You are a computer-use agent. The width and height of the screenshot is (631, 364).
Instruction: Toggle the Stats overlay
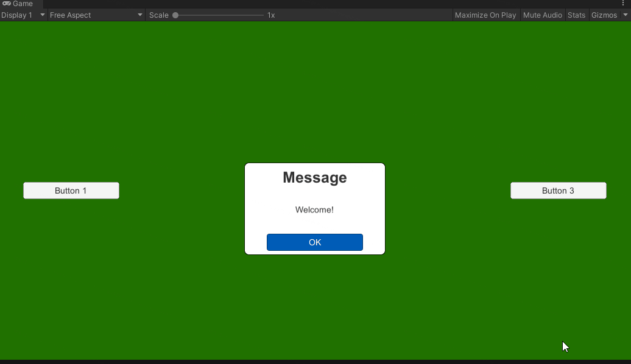(x=576, y=15)
